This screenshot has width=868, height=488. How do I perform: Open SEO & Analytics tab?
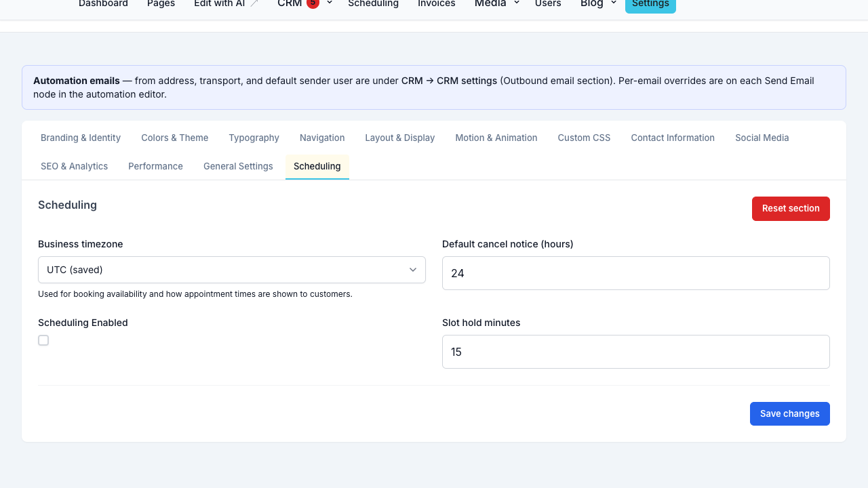point(75,166)
